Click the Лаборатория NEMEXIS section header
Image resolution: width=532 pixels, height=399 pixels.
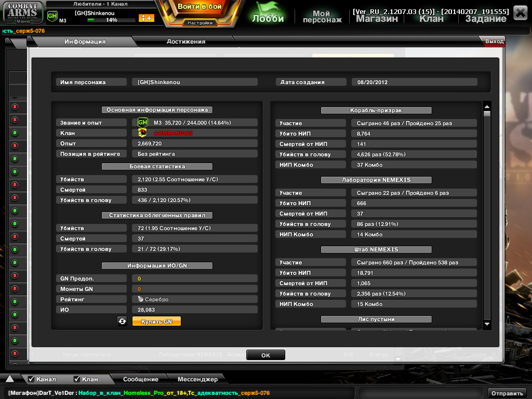click(376, 180)
